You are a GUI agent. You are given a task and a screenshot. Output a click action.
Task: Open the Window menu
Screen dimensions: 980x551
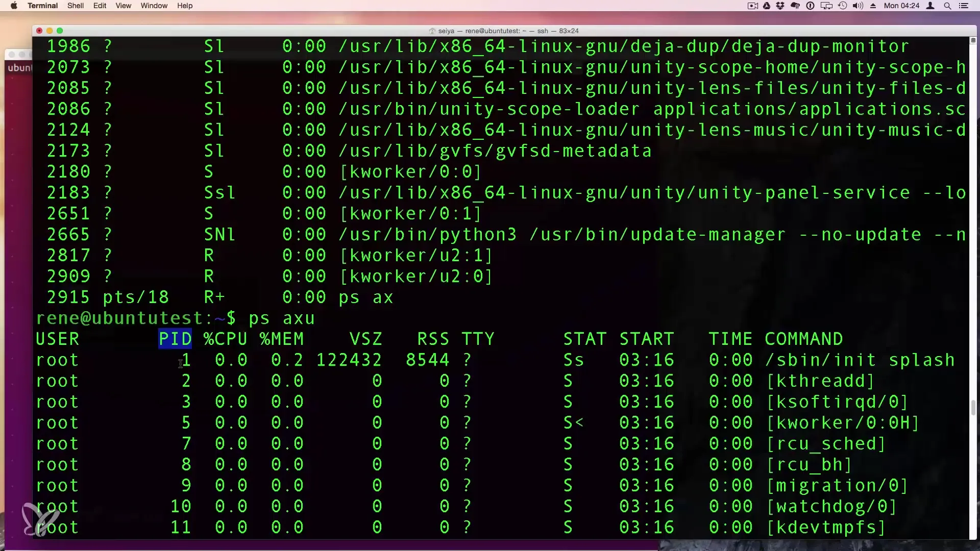tap(154, 6)
